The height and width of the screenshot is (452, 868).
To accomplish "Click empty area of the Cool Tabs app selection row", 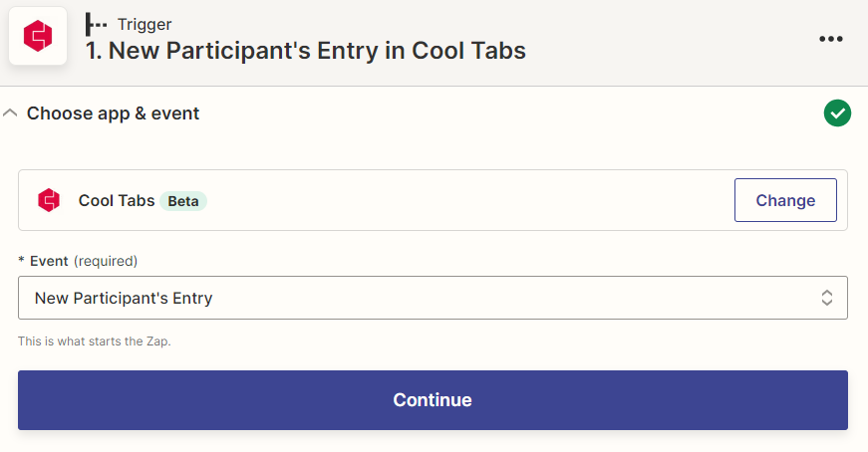I will coord(470,200).
